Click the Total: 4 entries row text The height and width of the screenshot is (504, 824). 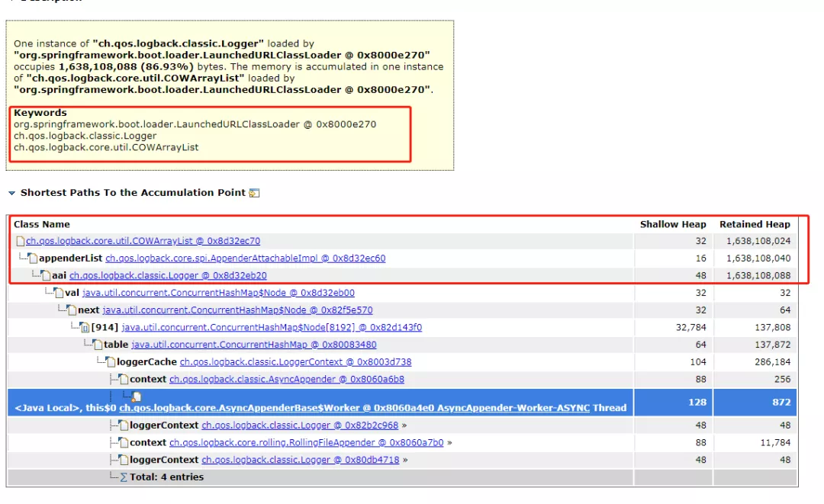166,477
